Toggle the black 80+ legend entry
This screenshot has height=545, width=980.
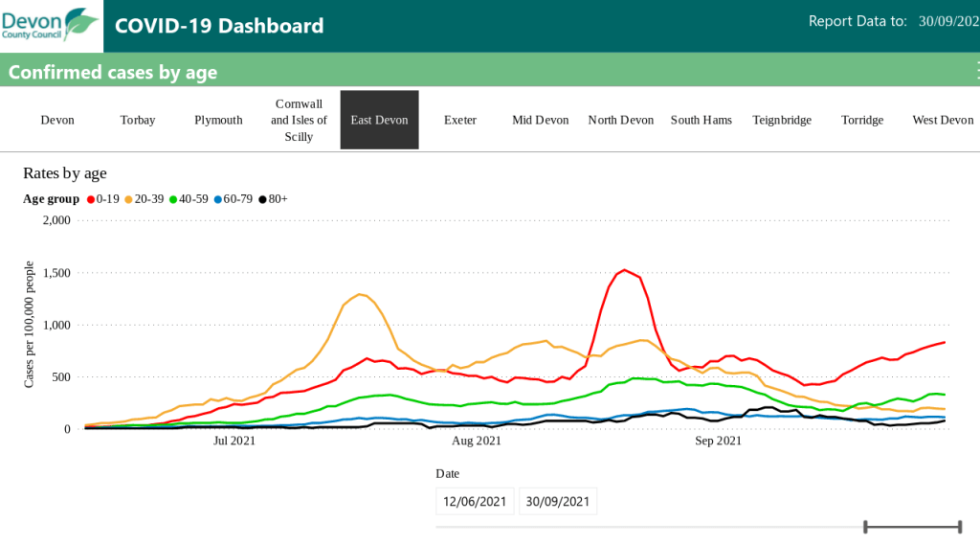(273, 198)
